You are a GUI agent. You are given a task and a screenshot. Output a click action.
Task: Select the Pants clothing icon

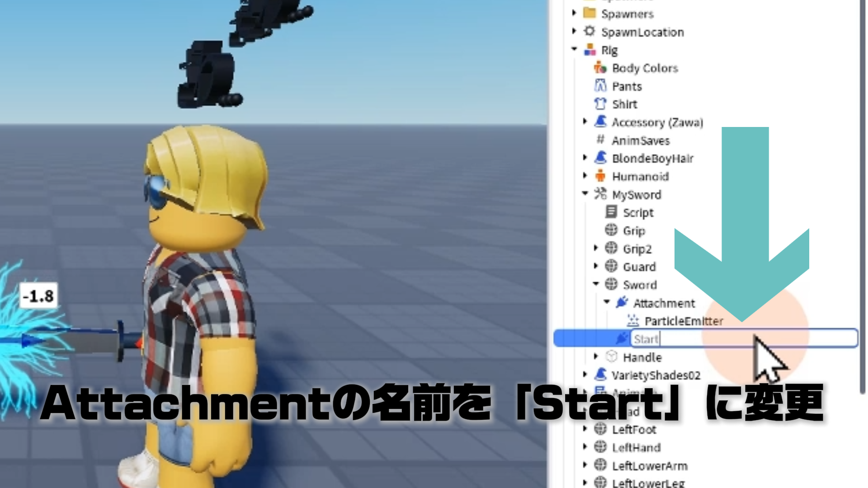click(600, 86)
